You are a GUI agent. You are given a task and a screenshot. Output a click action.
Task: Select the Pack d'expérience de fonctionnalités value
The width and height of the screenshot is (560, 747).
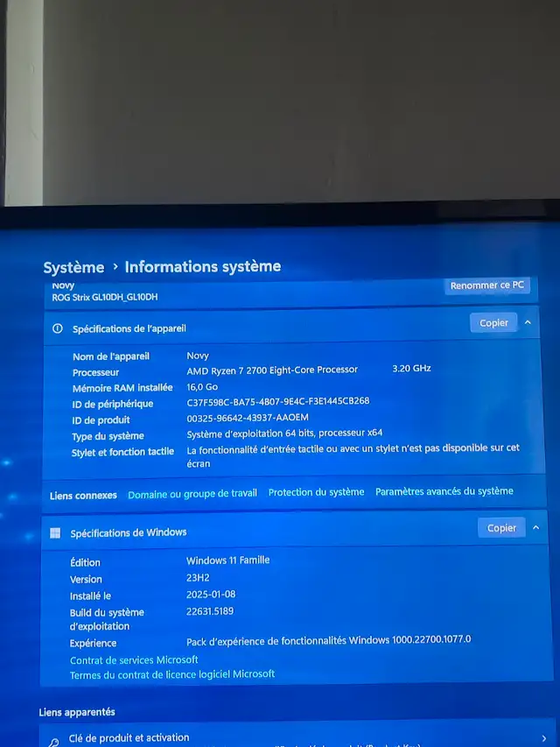point(329,640)
